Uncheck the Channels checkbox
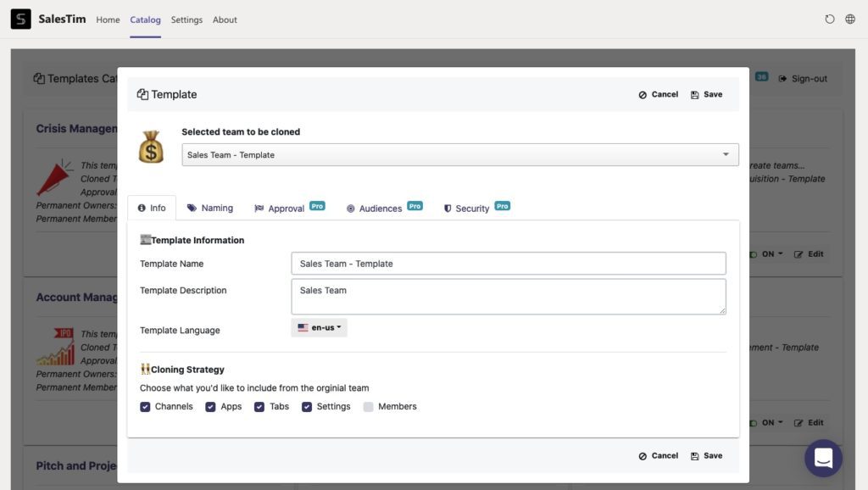The width and height of the screenshot is (868, 490). [145, 407]
